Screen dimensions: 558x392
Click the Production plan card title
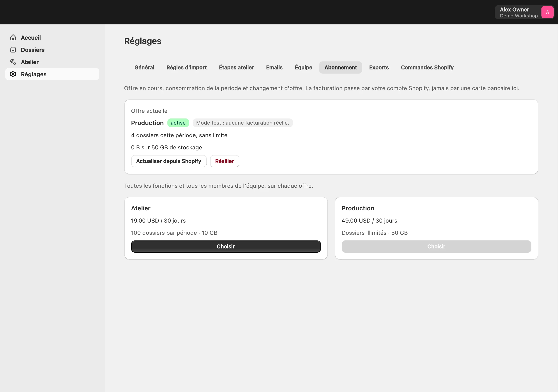point(358,208)
